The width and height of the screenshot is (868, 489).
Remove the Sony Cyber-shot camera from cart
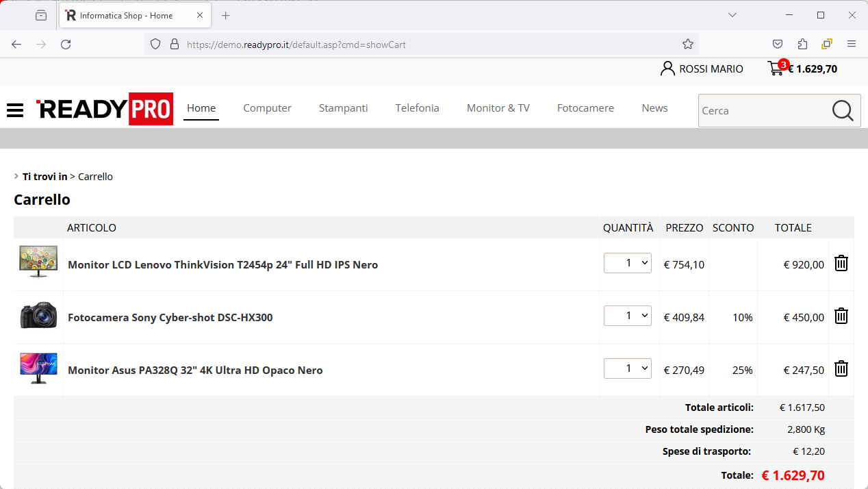point(841,316)
